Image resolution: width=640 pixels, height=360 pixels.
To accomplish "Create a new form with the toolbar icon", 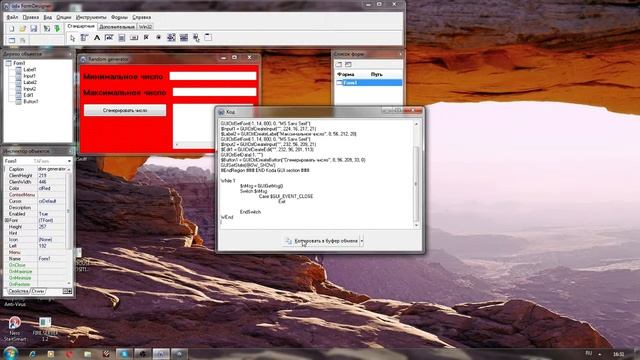I will pyautogui.click(x=11, y=28).
